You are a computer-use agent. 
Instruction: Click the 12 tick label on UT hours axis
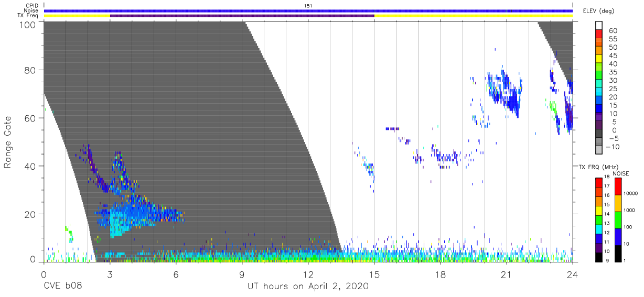point(308,274)
